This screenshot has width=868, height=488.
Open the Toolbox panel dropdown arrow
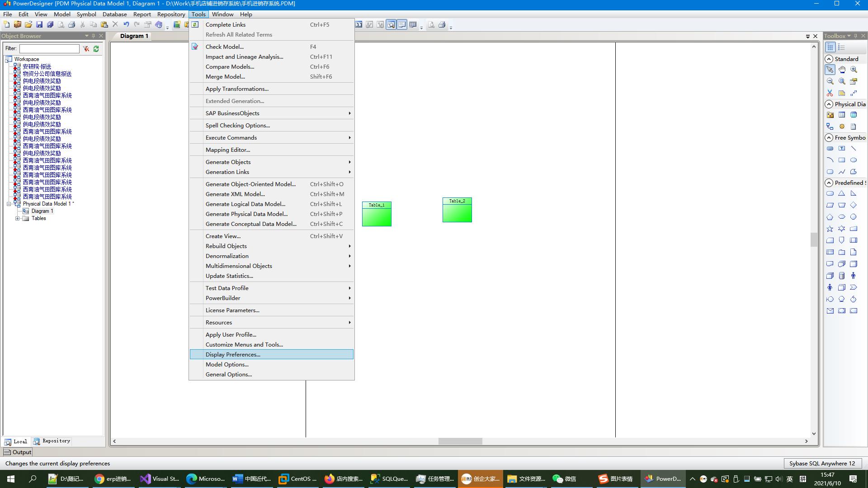click(x=849, y=36)
